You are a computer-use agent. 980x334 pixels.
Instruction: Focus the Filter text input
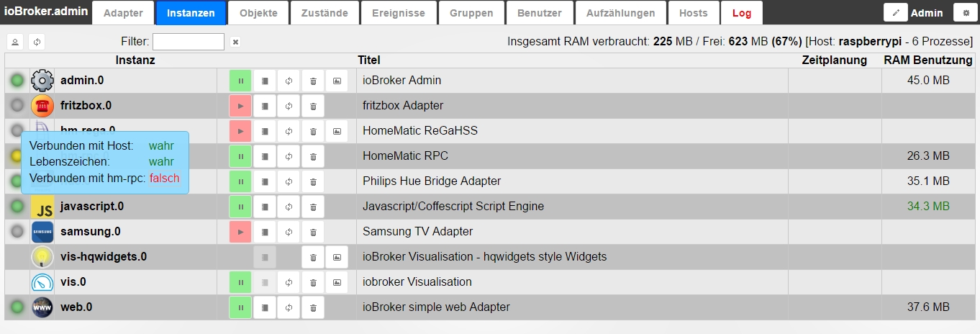[189, 42]
